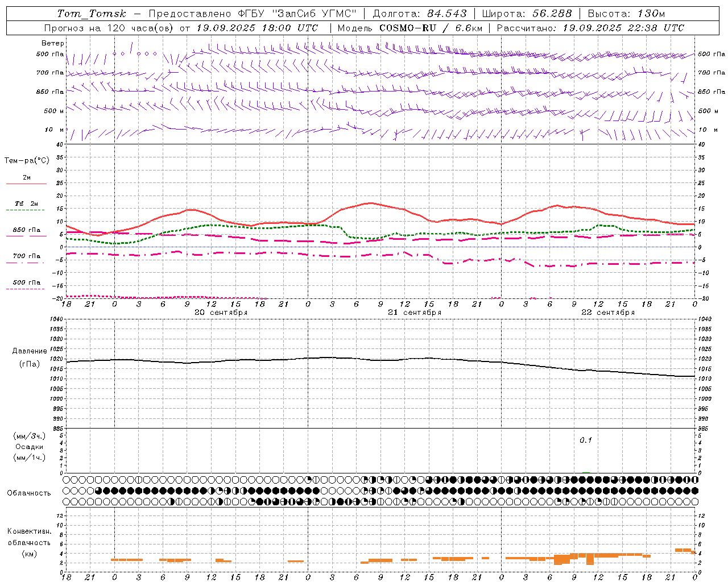
Task: Click the Осадки precipitation label
Action: (30, 447)
